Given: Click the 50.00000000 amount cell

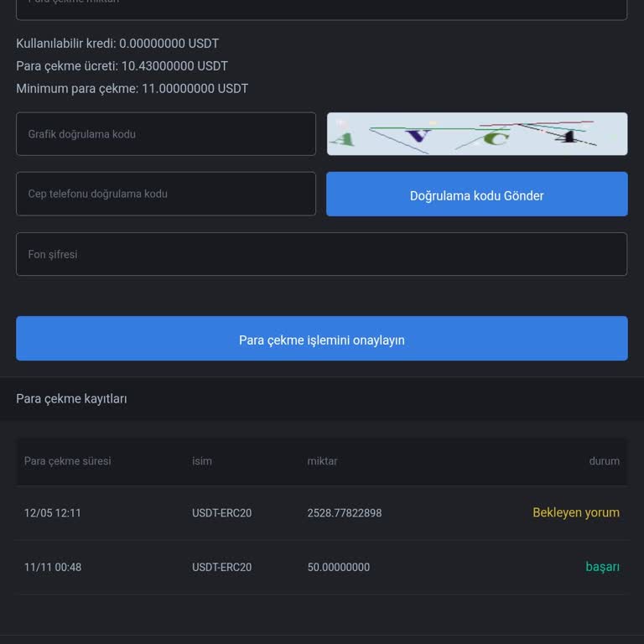Looking at the screenshot, I should point(338,568).
